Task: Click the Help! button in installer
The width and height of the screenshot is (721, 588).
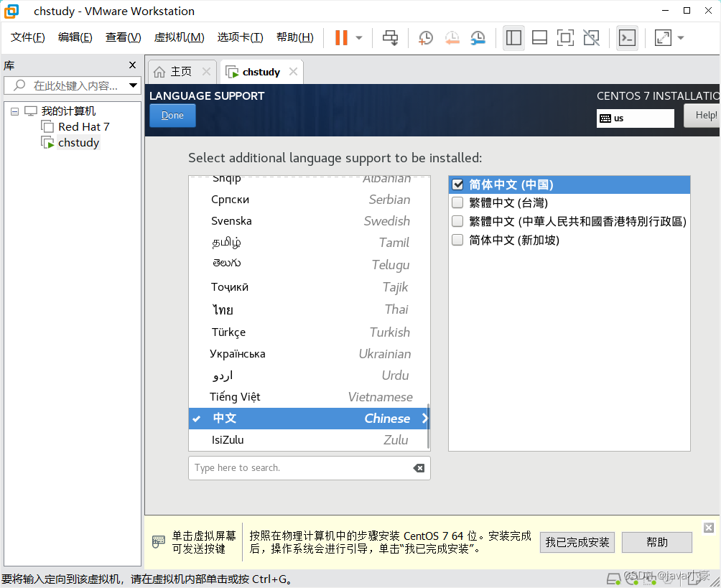Action: [x=702, y=115]
